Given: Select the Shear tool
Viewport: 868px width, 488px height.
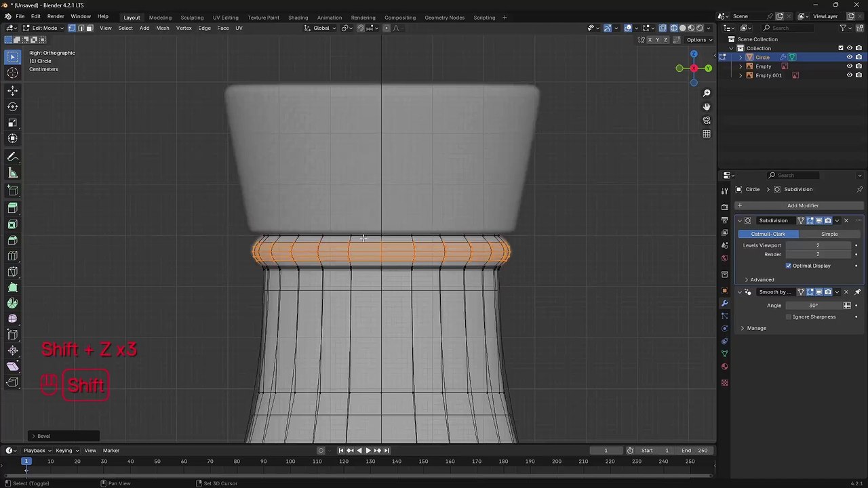Looking at the screenshot, I should pyautogui.click(x=12, y=367).
